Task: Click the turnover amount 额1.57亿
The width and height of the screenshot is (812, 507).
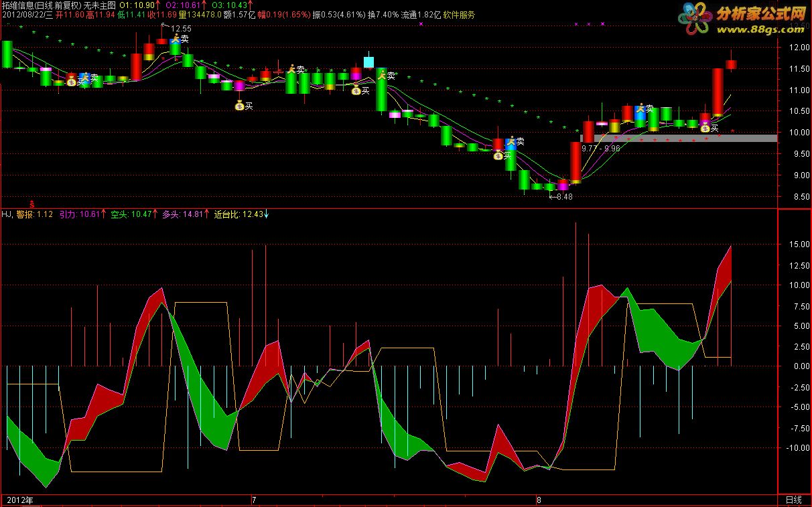Action: 240,14
